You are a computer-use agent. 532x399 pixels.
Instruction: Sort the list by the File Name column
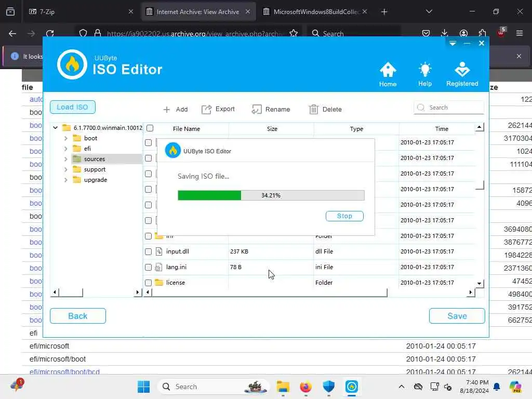click(x=187, y=129)
